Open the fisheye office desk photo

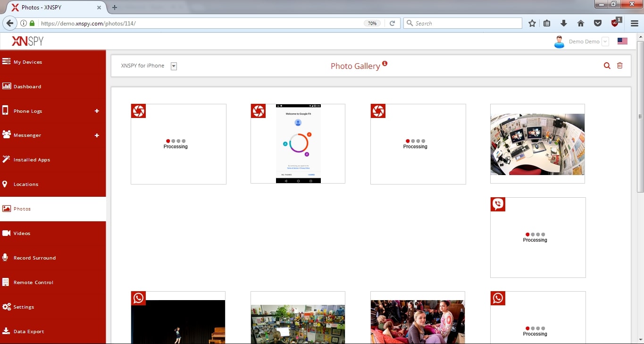537,144
